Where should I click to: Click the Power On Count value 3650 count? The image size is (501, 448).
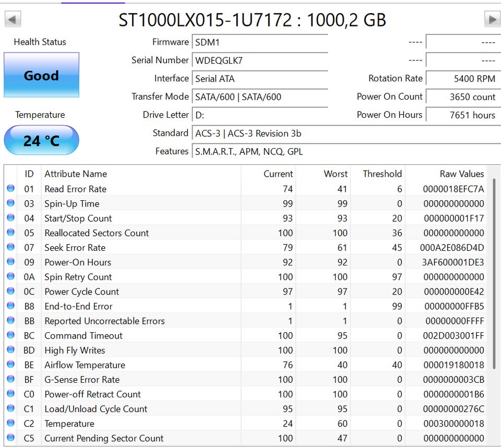[463, 97]
